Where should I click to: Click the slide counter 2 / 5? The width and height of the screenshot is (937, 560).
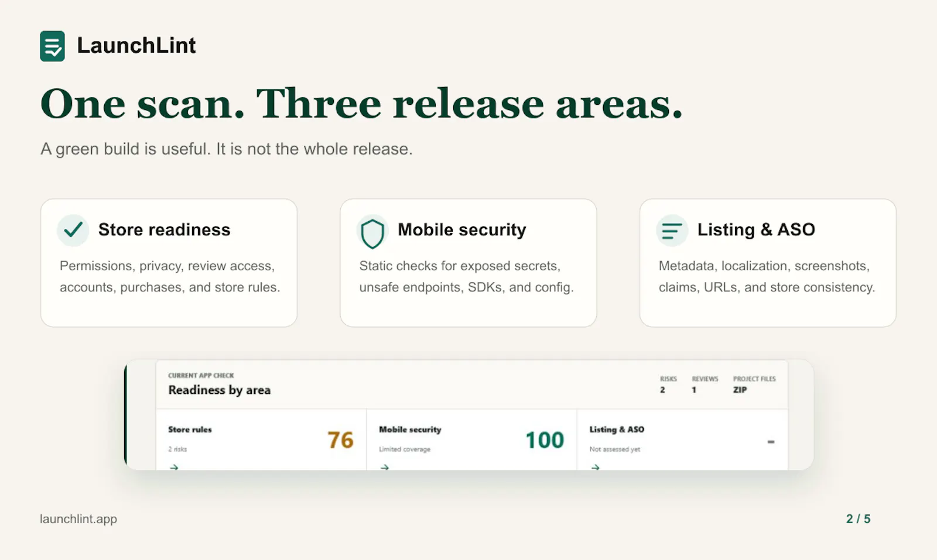coord(858,519)
